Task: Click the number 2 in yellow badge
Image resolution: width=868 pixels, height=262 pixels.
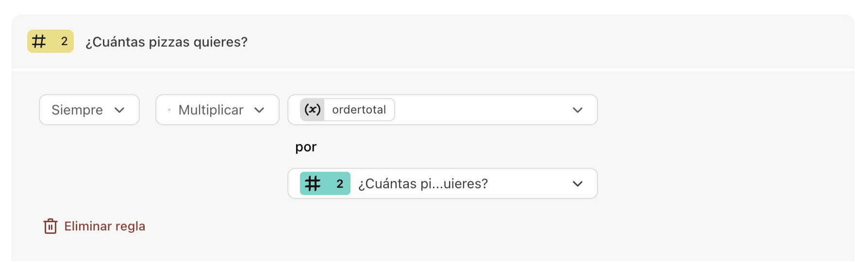Action: coord(64,42)
